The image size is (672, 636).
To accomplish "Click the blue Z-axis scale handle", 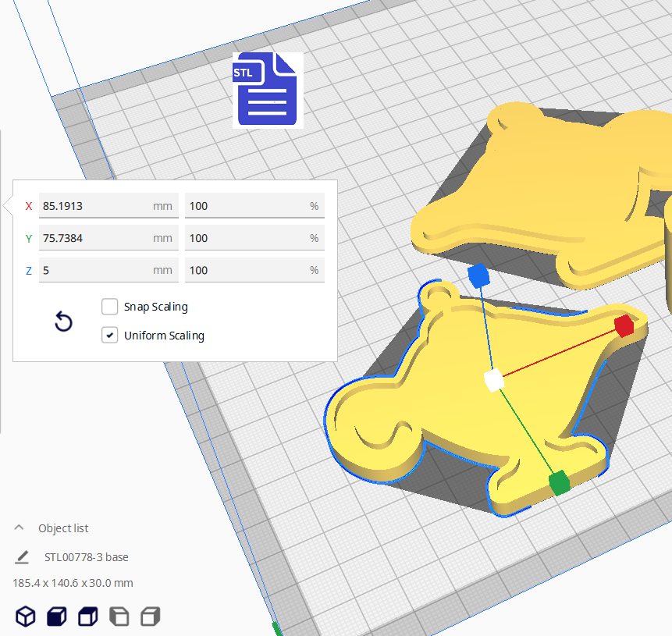I will [x=477, y=275].
